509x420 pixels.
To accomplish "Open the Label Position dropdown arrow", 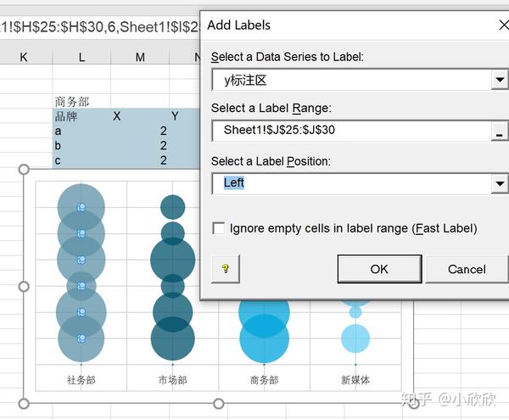I will click(500, 183).
